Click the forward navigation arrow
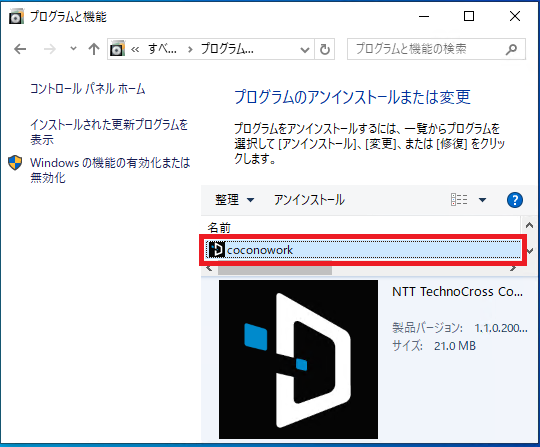This screenshot has height=447, width=540. tap(50, 49)
